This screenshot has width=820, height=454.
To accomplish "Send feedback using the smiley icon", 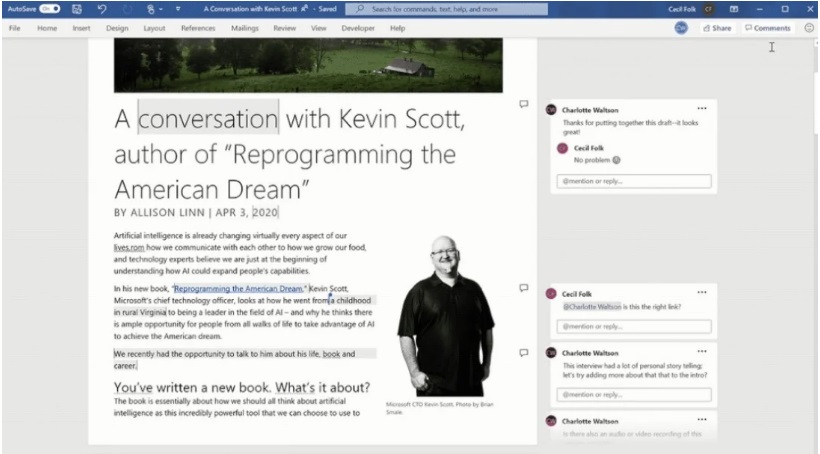I will click(808, 28).
